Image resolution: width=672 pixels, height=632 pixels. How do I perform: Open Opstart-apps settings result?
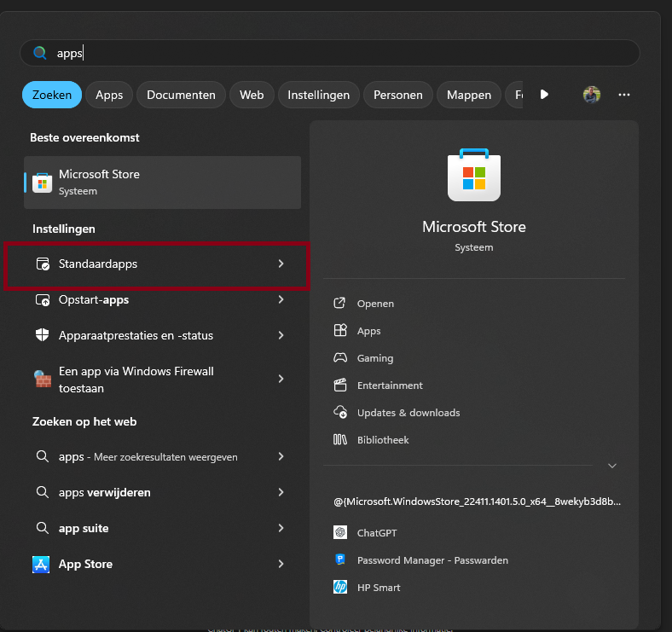click(162, 299)
